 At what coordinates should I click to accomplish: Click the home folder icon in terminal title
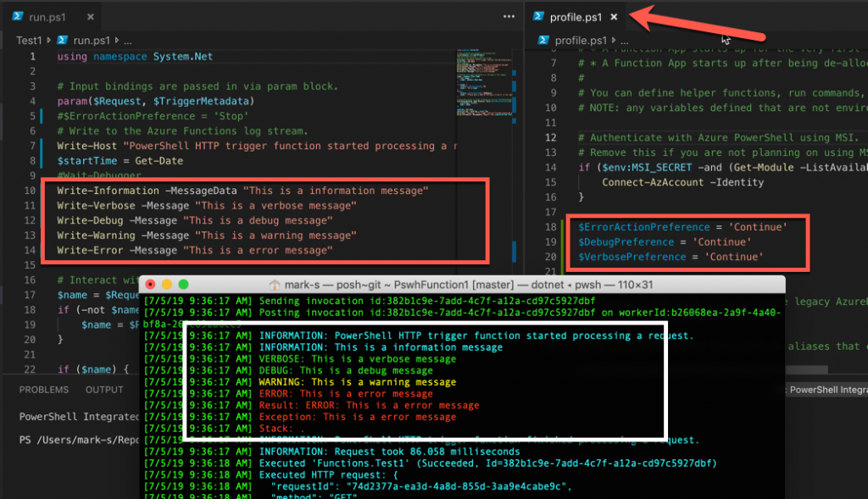click(x=274, y=285)
